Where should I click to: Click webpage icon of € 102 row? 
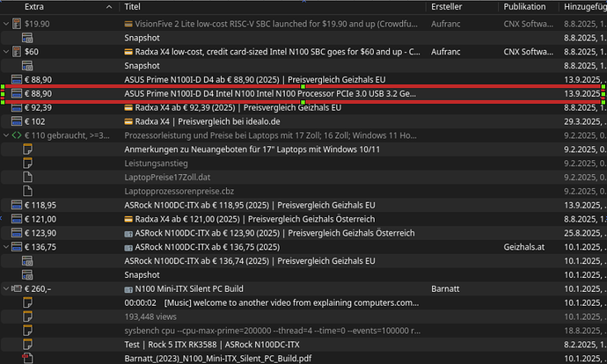point(16,121)
